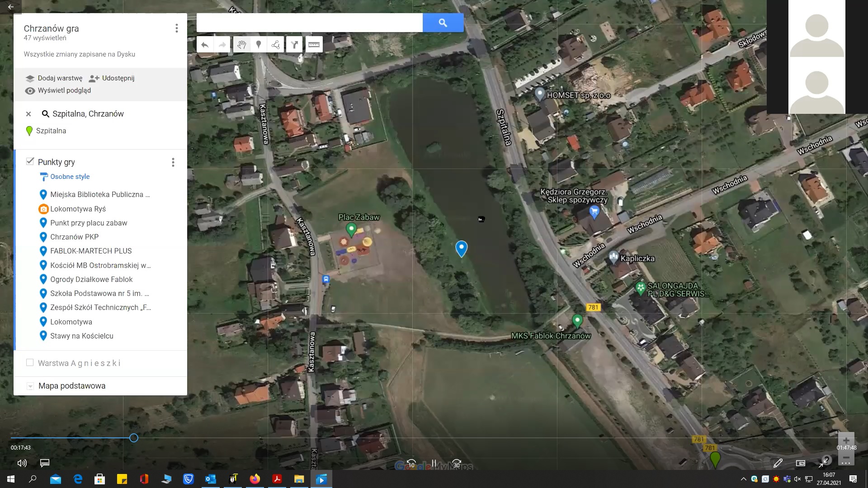Open the Windows notification center
This screenshot has height=488, width=868.
[x=853, y=479]
